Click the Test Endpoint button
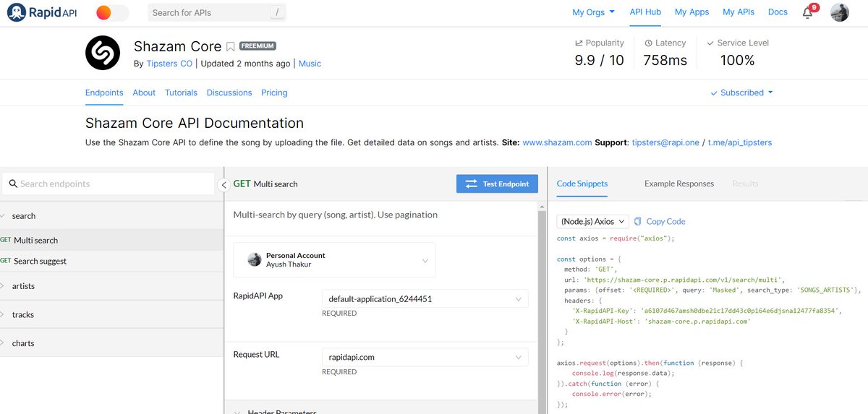 [x=497, y=184]
